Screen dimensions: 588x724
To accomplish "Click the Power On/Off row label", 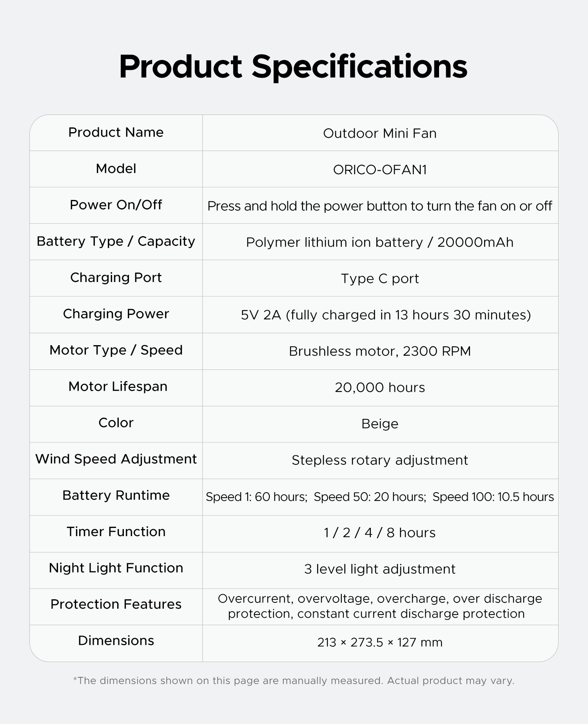I will pyautogui.click(x=116, y=205).
